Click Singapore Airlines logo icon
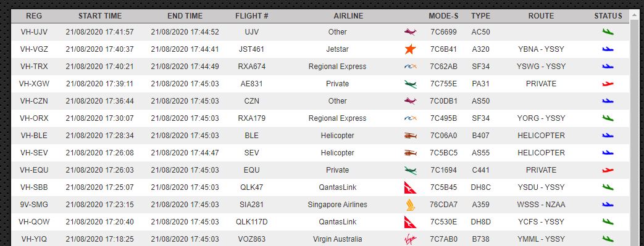This screenshot has height=246, width=644. tap(410, 205)
